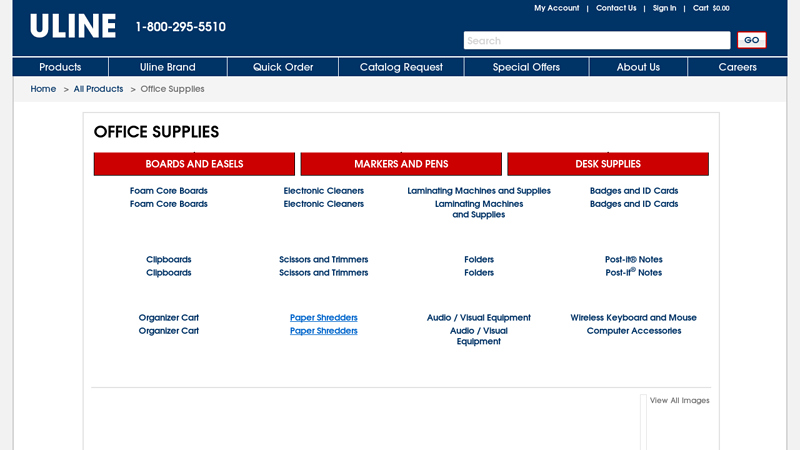Screen dimensions: 800x450
Task: Click the View All Images thumbnail
Action: coord(679,401)
